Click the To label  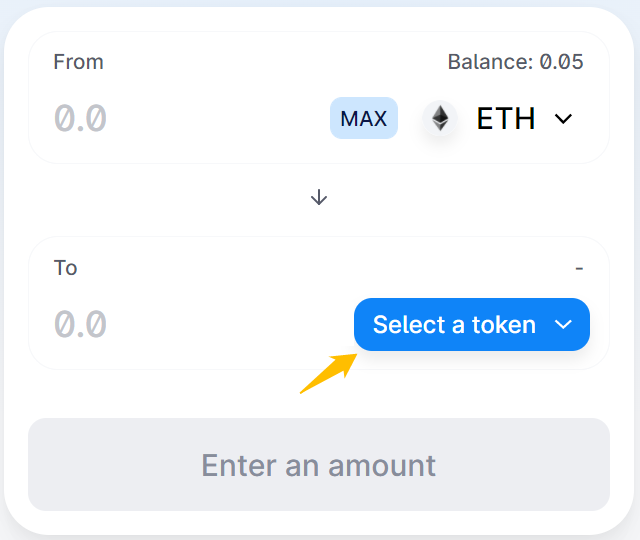click(x=65, y=268)
